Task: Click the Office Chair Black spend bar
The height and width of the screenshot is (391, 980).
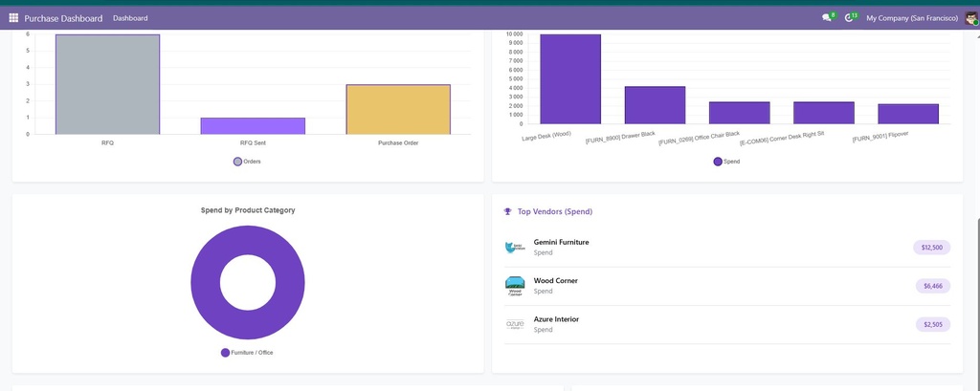Action: tap(740, 113)
